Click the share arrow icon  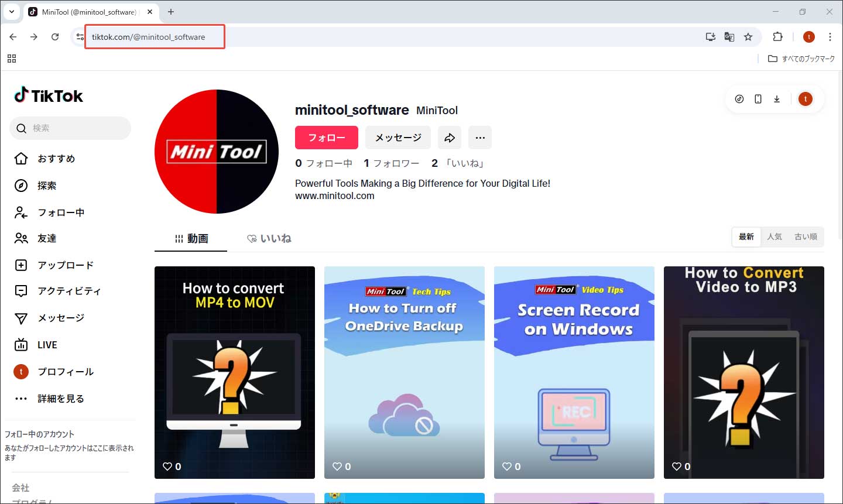coord(450,138)
